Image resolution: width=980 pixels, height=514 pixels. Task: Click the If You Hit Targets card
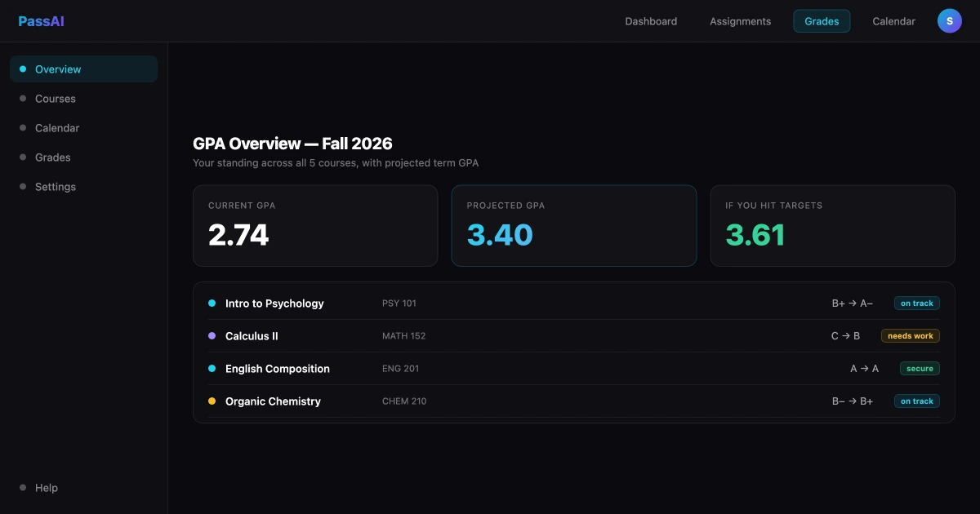click(832, 226)
